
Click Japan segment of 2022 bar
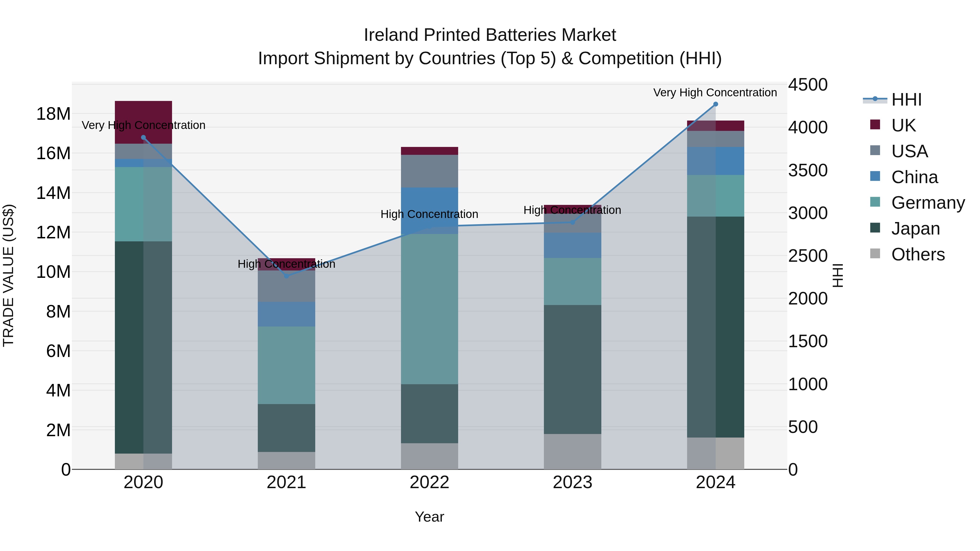tap(430, 414)
